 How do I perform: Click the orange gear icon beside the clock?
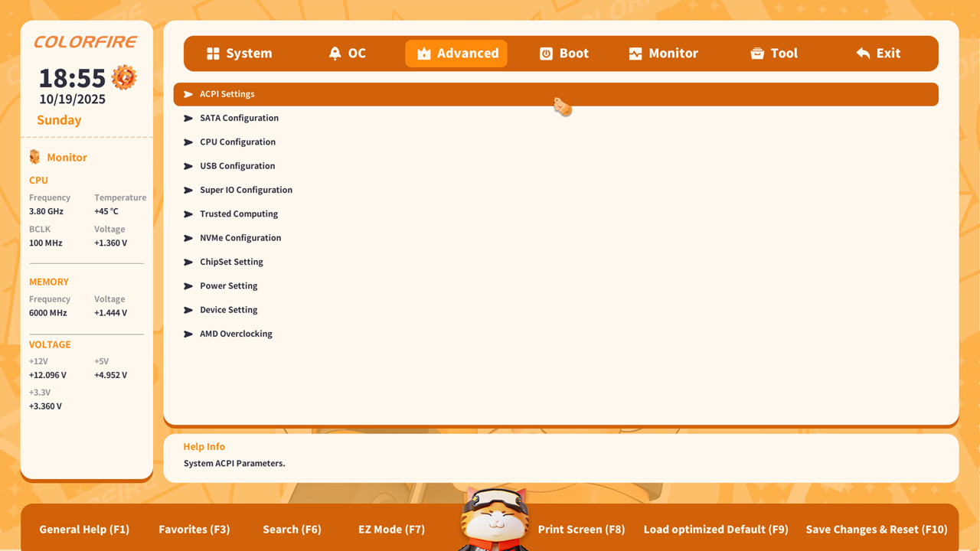[124, 77]
